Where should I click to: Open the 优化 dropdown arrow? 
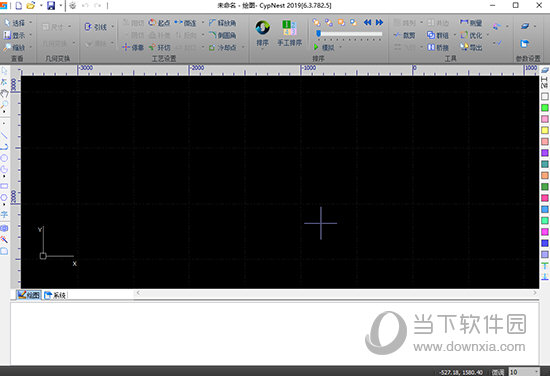[488, 35]
